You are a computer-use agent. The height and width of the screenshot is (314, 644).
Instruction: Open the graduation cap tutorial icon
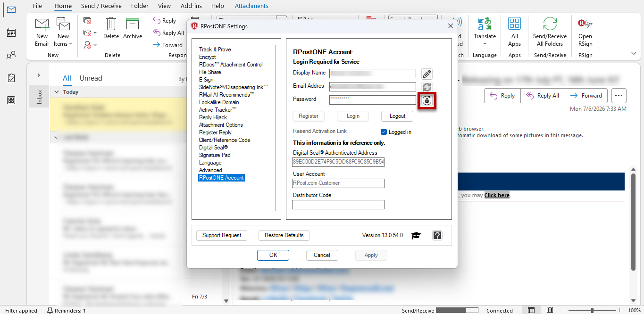(416, 235)
